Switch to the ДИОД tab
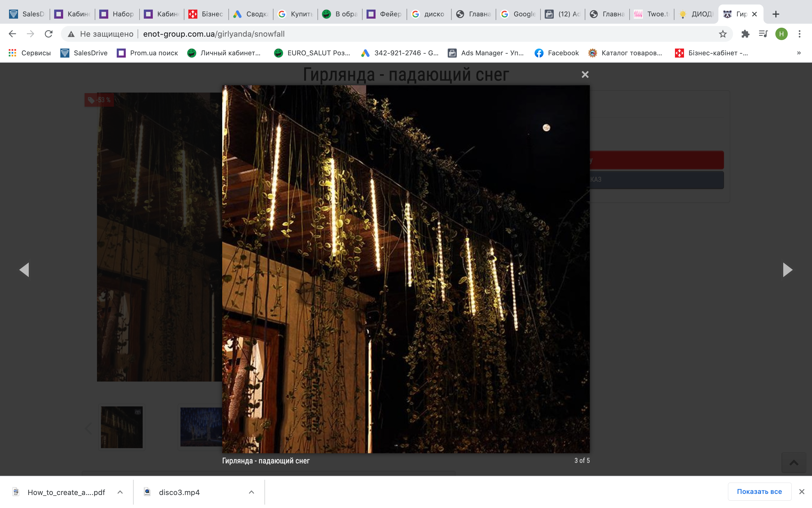 pos(696,14)
